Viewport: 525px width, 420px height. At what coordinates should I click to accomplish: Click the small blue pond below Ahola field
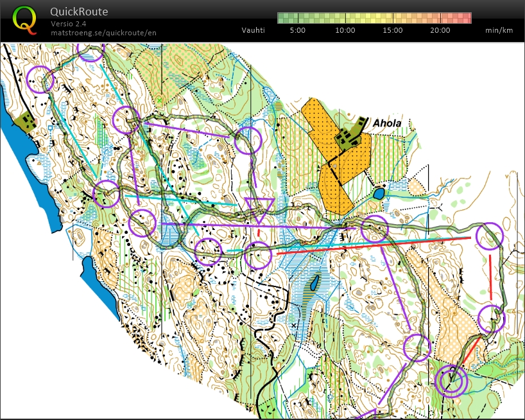[379, 193]
